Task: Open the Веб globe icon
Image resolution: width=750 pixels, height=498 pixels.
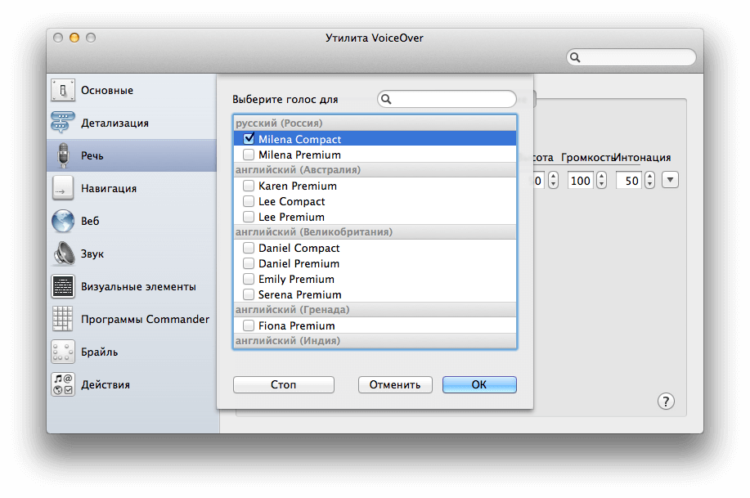Action: 63,221
